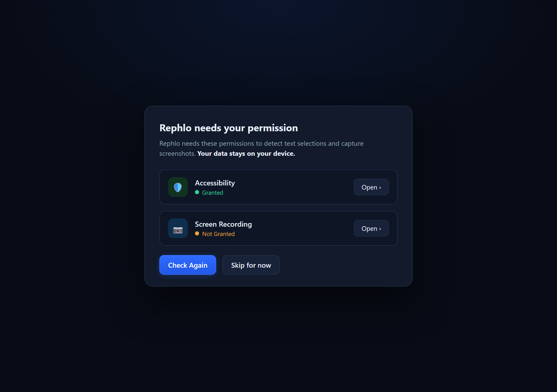Screen dimensions: 557x392
Task: Click the green Granted status dot
Action: [197, 192]
